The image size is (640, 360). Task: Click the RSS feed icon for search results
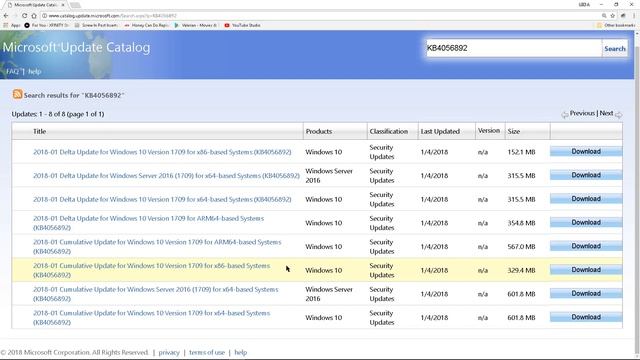[x=17, y=94]
